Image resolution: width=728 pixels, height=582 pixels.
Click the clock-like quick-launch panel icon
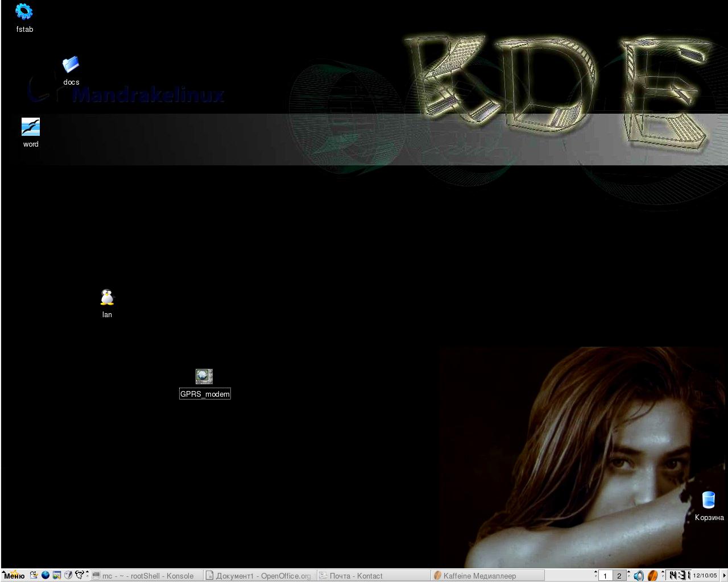tap(68, 575)
